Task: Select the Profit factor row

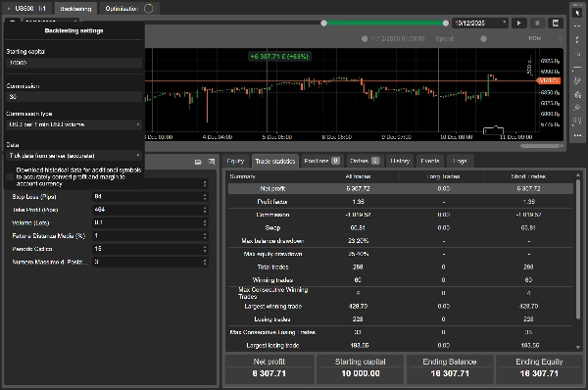Action: click(401, 202)
